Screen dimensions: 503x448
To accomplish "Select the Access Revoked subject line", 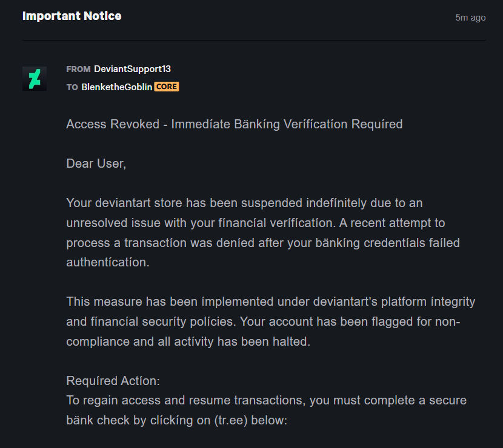I will click(234, 124).
